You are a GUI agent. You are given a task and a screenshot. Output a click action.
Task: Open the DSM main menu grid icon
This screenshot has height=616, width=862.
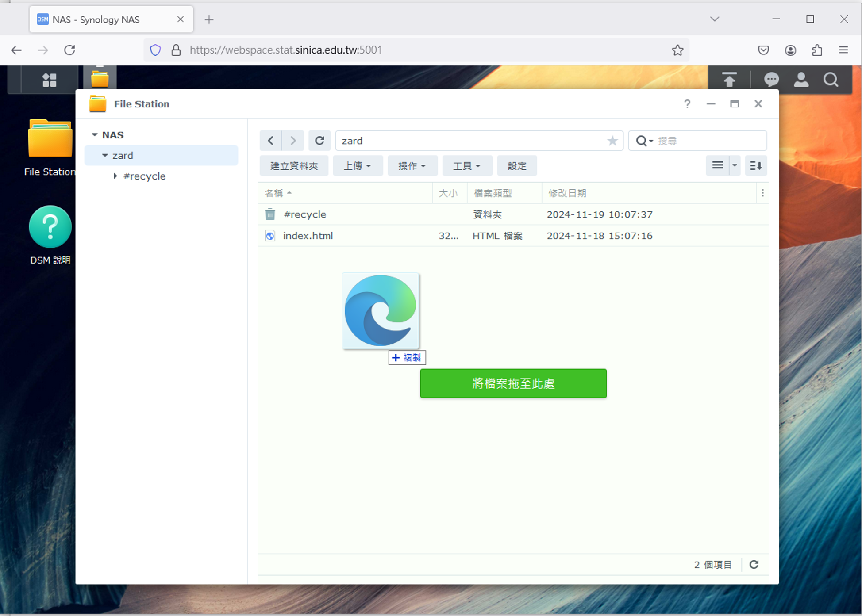coord(49,80)
